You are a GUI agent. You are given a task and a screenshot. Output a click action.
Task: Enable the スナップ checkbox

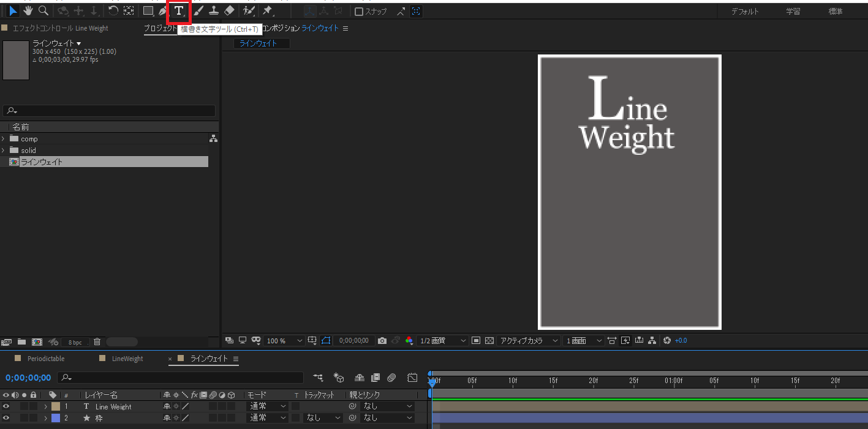[x=359, y=12]
